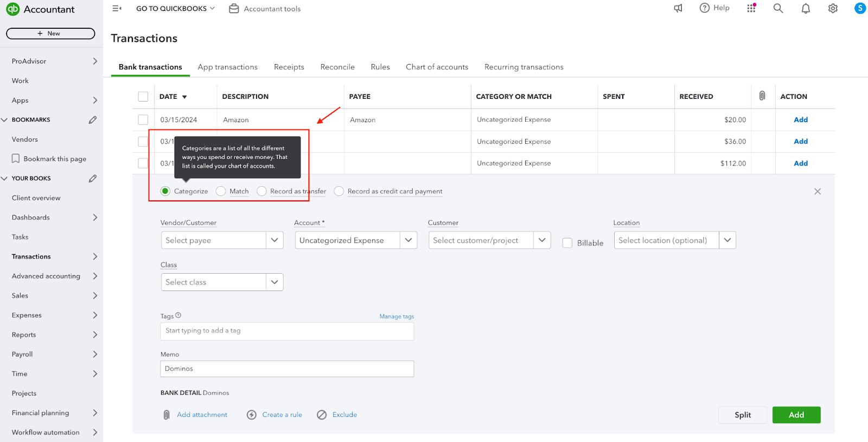868x442 pixels.
Task: Open the announcements megaphone icon
Action: point(678,8)
